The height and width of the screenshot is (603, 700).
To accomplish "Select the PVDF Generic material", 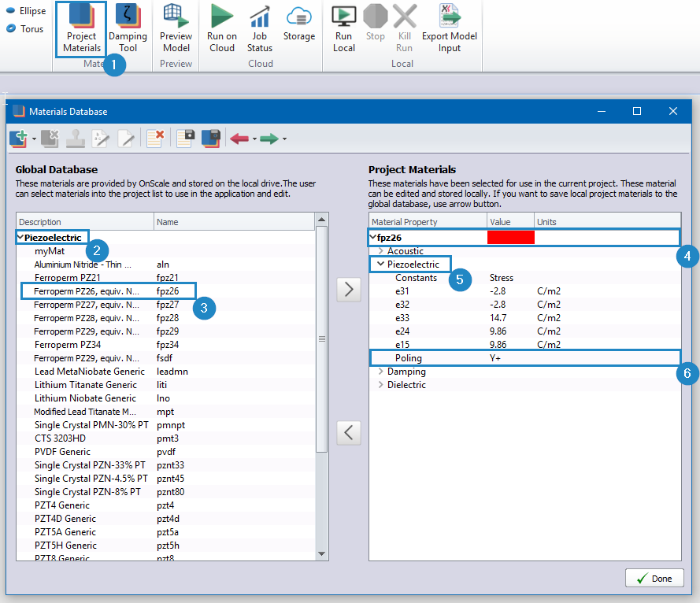I will tap(165, 452).
